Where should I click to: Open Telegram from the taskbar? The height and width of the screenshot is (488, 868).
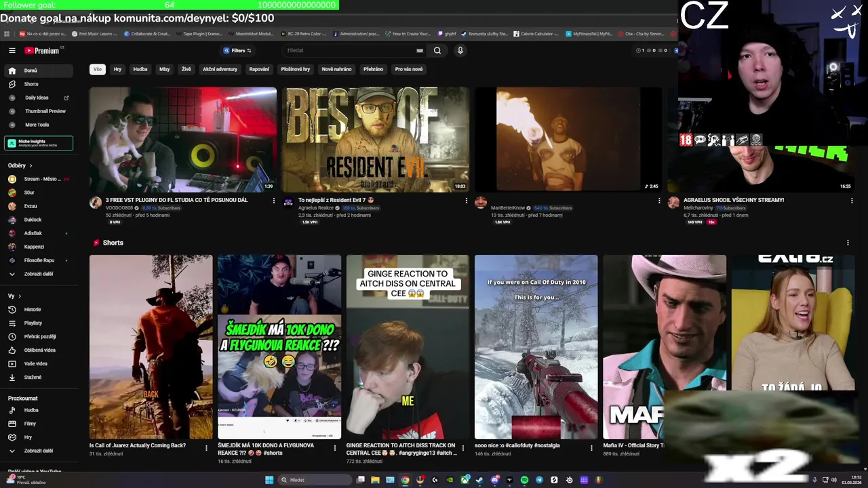539,480
